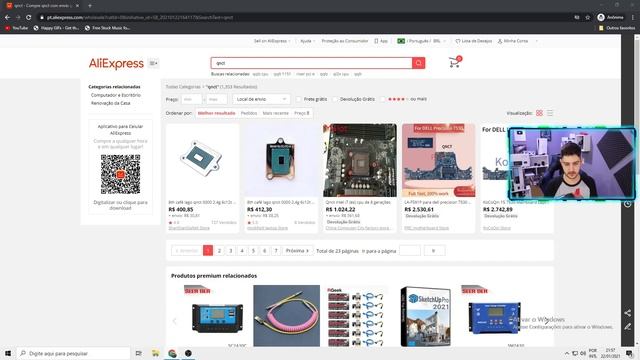Click the maximum price input field
640x360 pixels.
(x=216, y=99)
